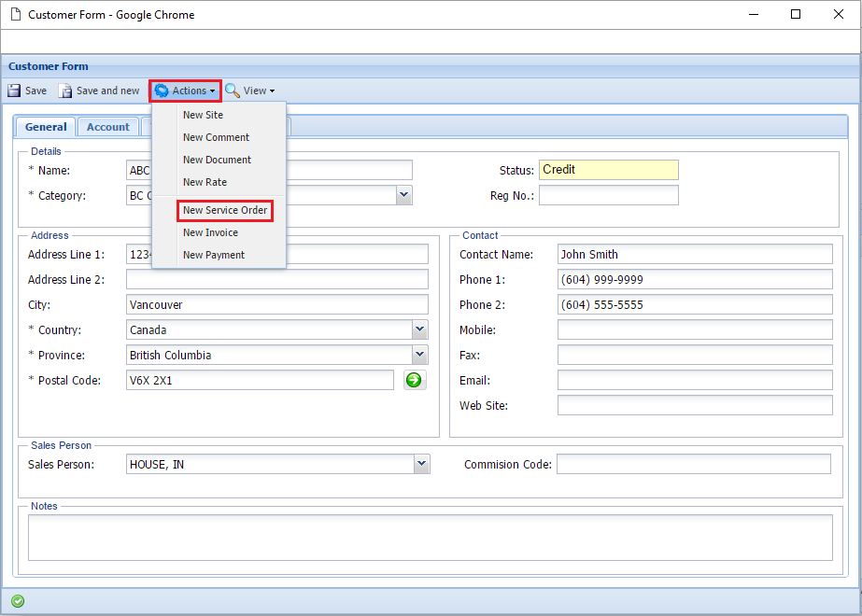This screenshot has height=616, width=862.
Task: Click the Save floppy disk icon
Action: click(14, 91)
